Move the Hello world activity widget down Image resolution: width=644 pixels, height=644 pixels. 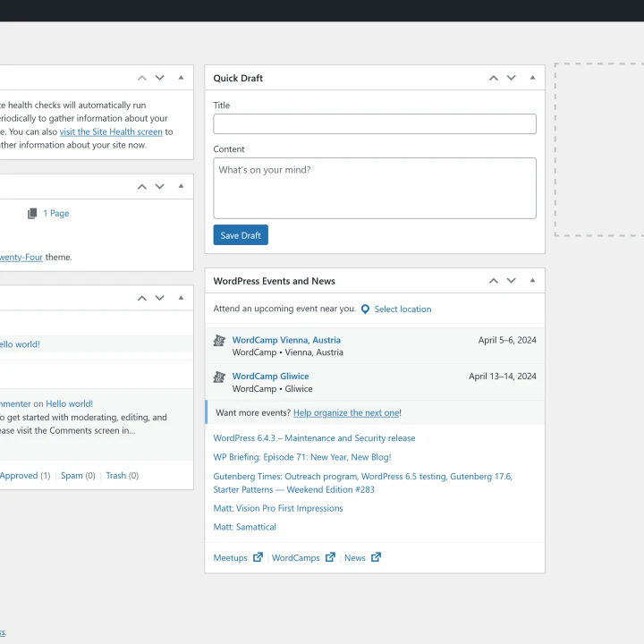click(159, 298)
